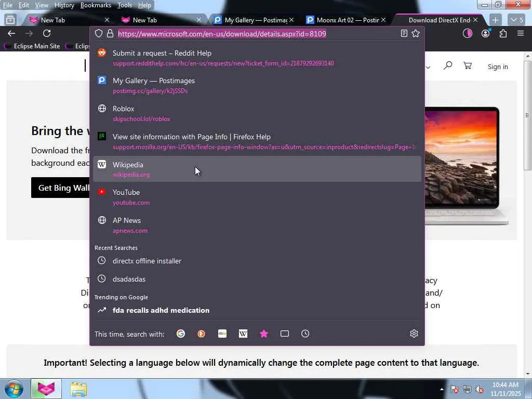Click the taskbar clock showing 10:44 AM
Image resolution: width=532 pixels, height=399 pixels.
pyautogui.click(x=505, y=389)
